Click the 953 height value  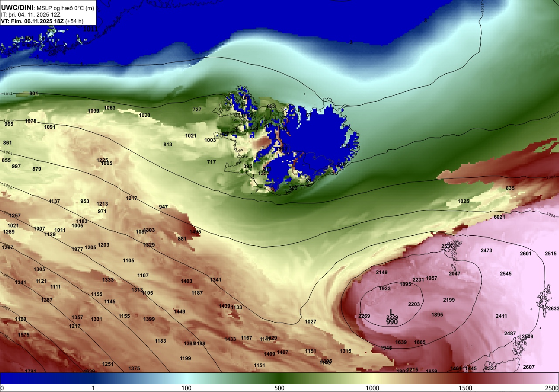(85, 201)
